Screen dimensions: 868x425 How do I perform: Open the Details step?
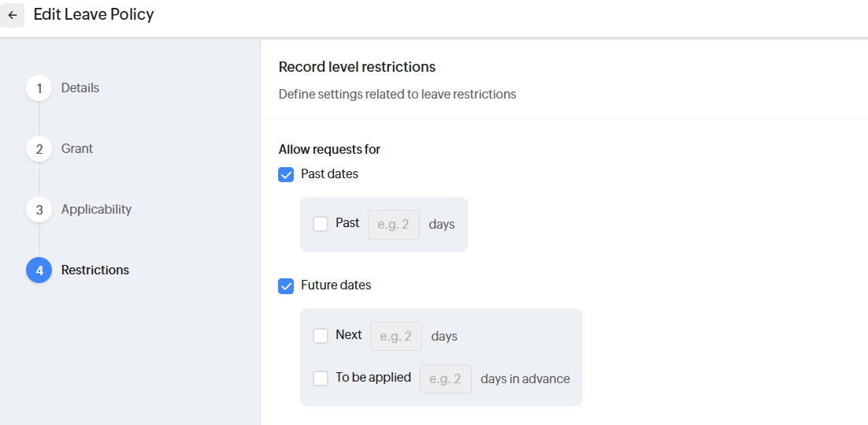coord(80,88)
